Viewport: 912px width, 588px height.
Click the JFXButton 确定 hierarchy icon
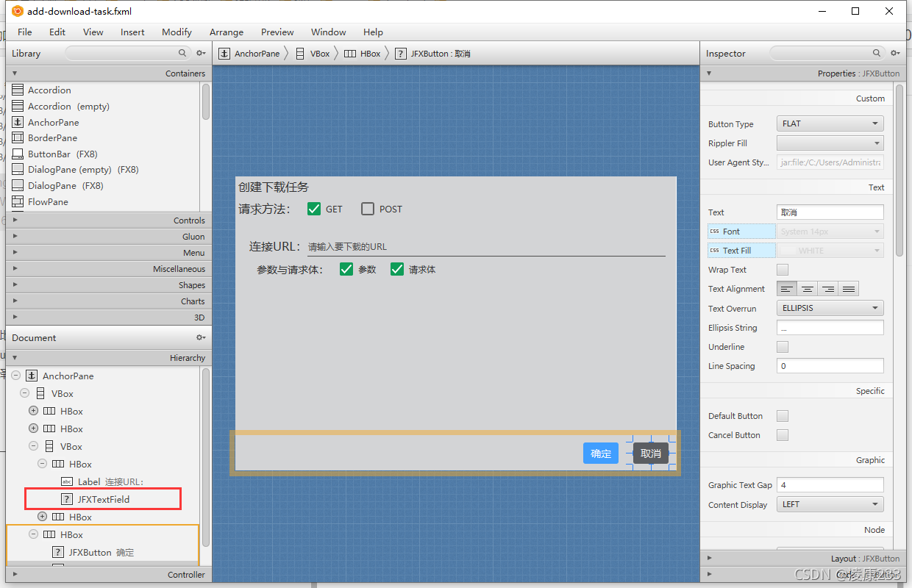tap(58, 552)
